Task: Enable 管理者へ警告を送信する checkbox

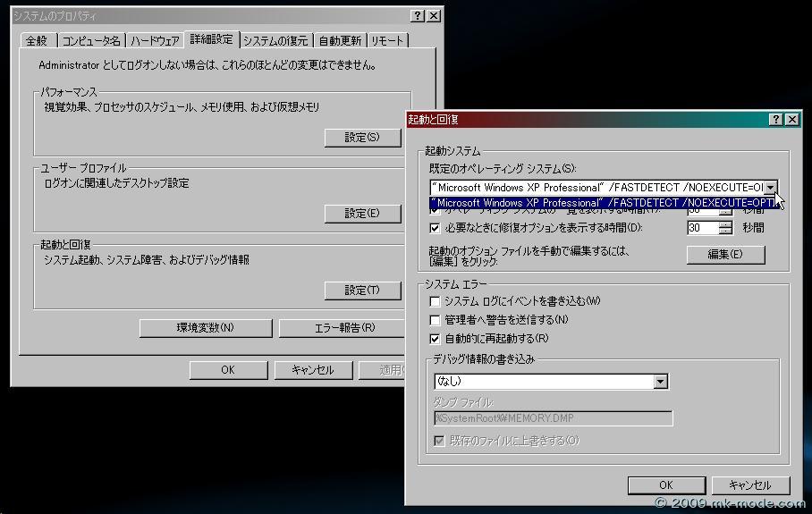Action: point(435,320)
